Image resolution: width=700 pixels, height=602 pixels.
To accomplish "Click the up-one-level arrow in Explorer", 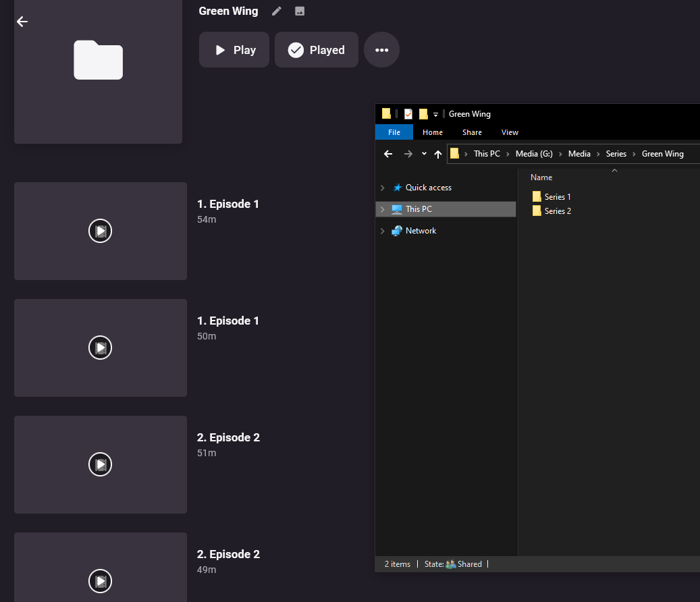I will click(438, 154).
